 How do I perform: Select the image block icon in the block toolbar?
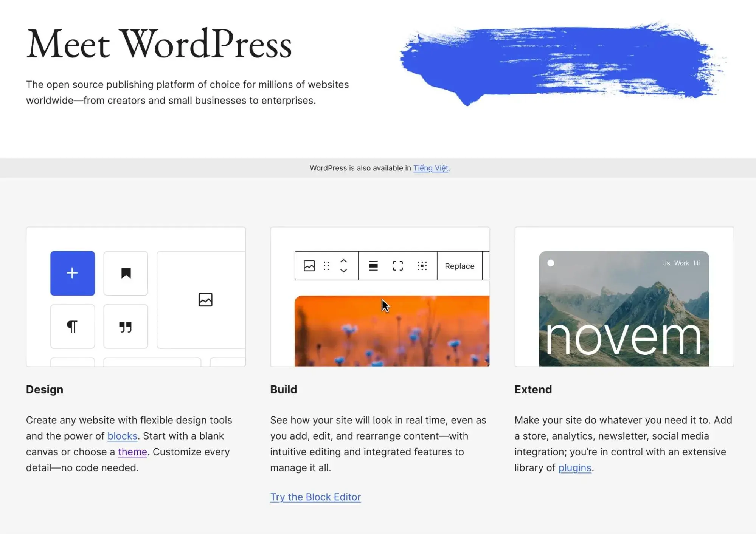(309, 266)
